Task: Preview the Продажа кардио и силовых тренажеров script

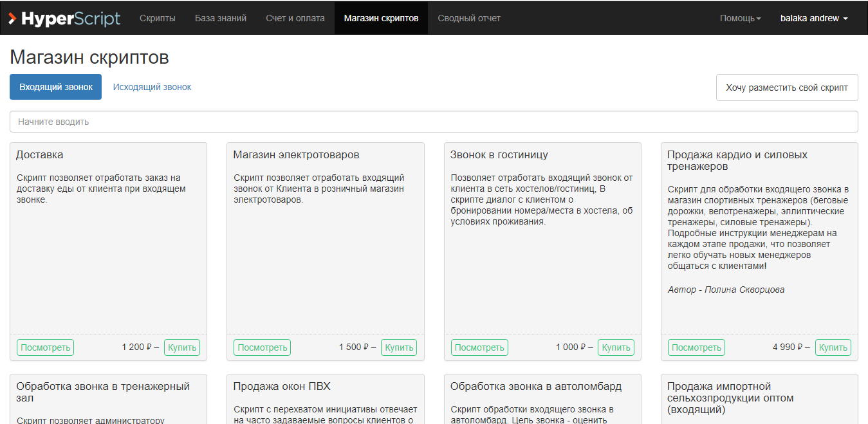Action: [x=696, y=347]
